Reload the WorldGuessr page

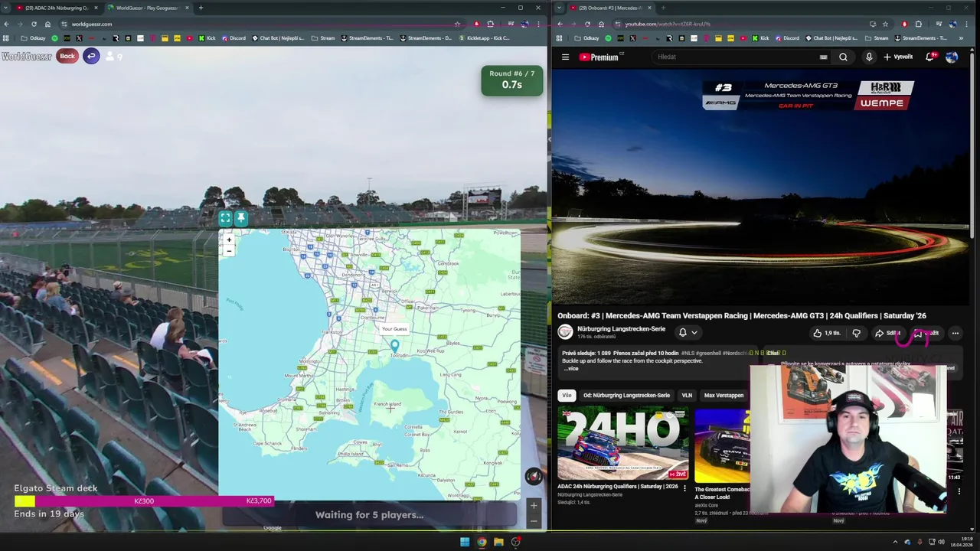34,24
